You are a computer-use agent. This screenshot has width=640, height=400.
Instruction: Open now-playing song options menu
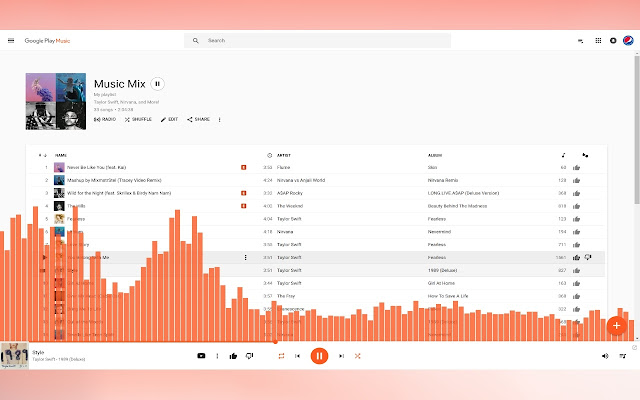click(217, 356)
